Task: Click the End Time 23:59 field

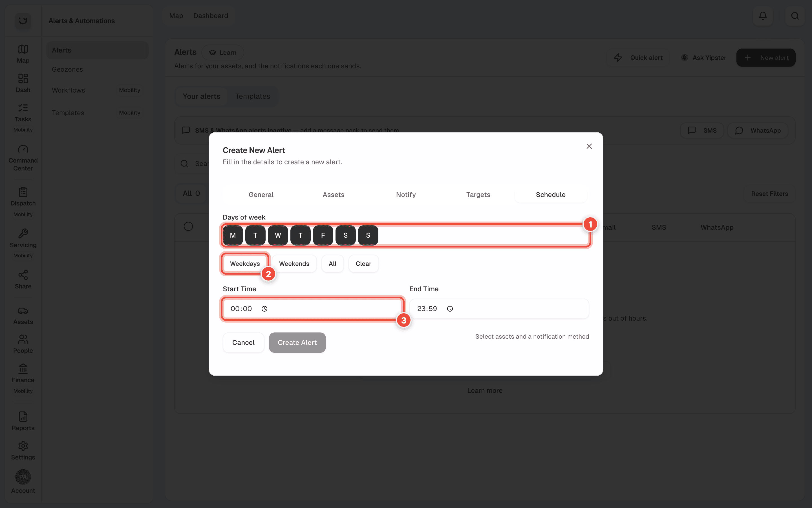Action: [x=499, y=309]
